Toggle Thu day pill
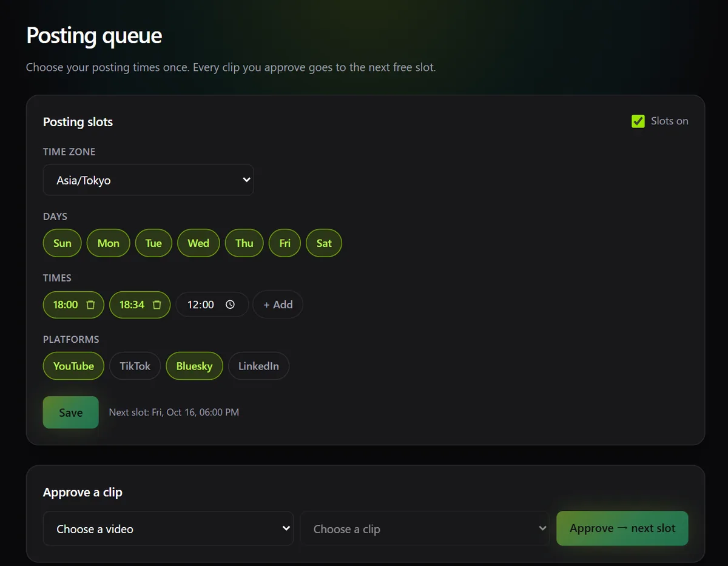The height and width of the screenshot is (566, 728). (x=244, y=243)
